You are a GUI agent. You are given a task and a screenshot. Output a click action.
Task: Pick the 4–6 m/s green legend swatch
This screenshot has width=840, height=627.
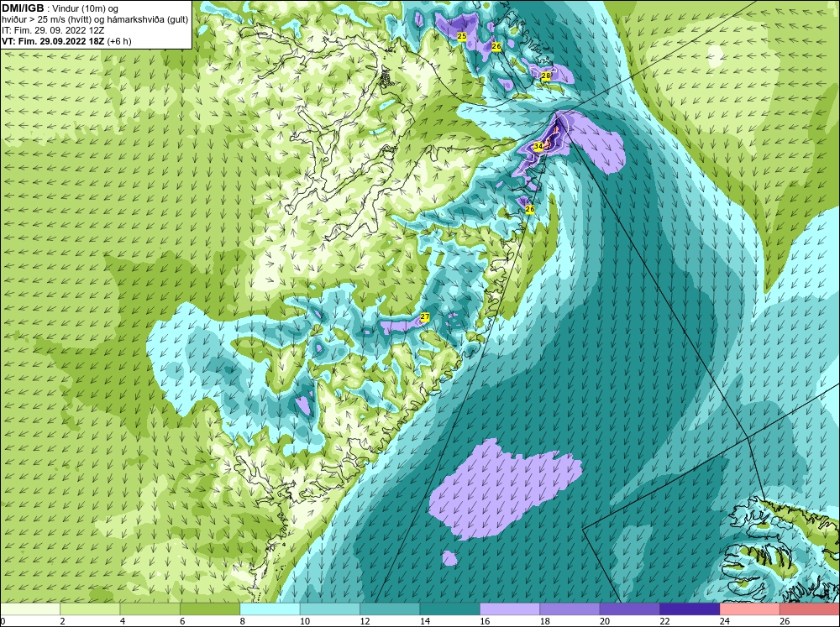(150, 609)
